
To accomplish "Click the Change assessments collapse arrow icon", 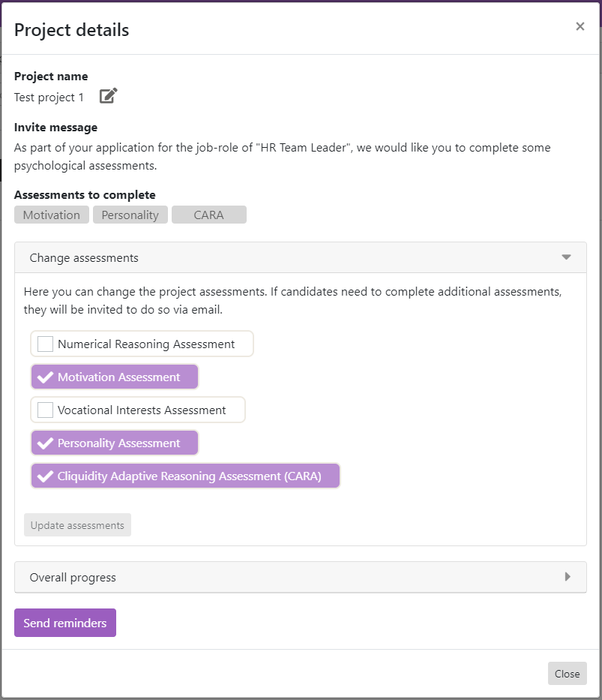I will (x=566, y=257).
